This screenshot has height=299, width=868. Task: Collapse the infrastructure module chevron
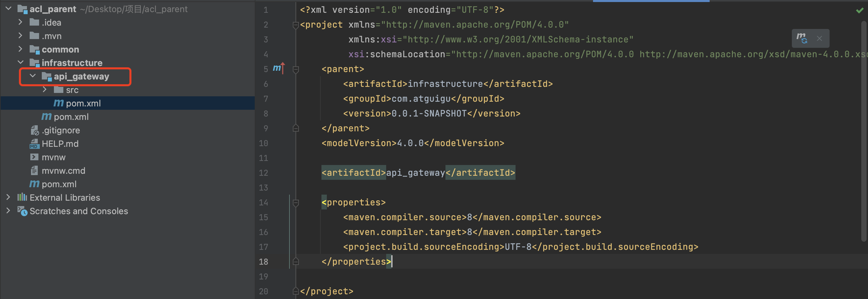click(20, 63)
